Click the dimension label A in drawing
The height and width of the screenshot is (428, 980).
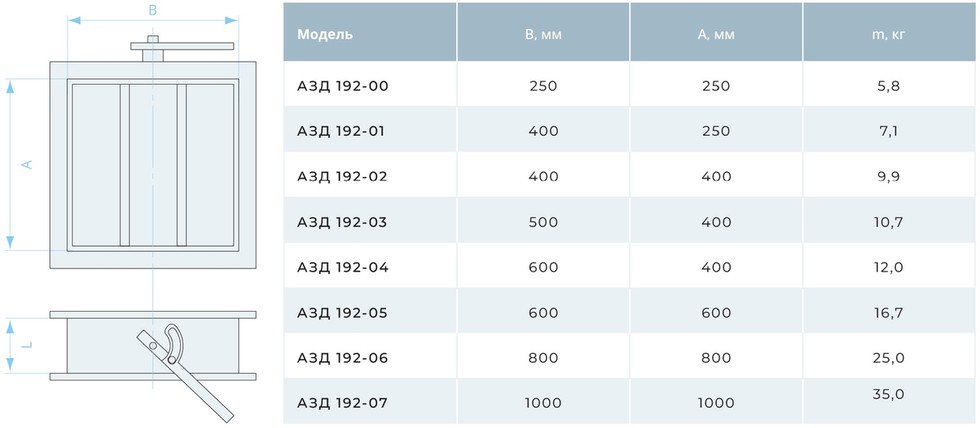pyautogui.click(x=27, y=164)
